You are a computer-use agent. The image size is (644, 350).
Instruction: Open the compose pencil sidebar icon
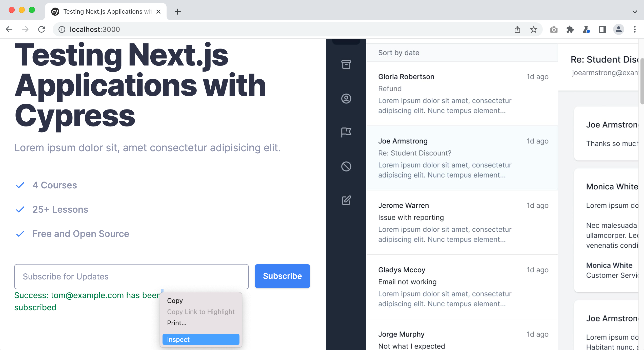point(346,200)
